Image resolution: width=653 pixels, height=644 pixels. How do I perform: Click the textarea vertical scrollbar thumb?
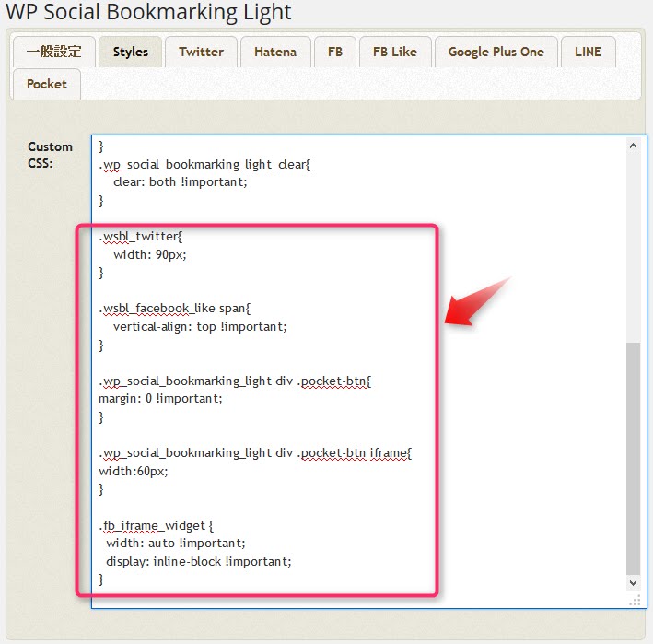[633, 459]
